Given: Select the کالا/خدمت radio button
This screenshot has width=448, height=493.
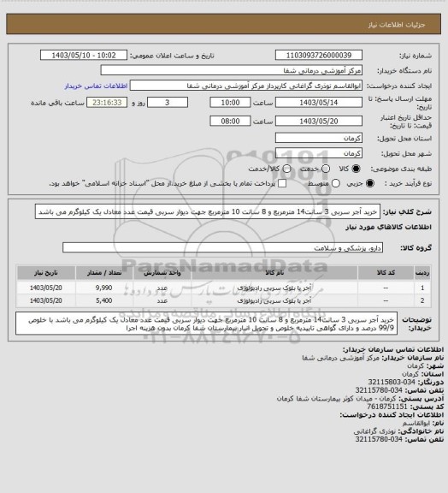Looking at the screenshot, I should [286, 169].
